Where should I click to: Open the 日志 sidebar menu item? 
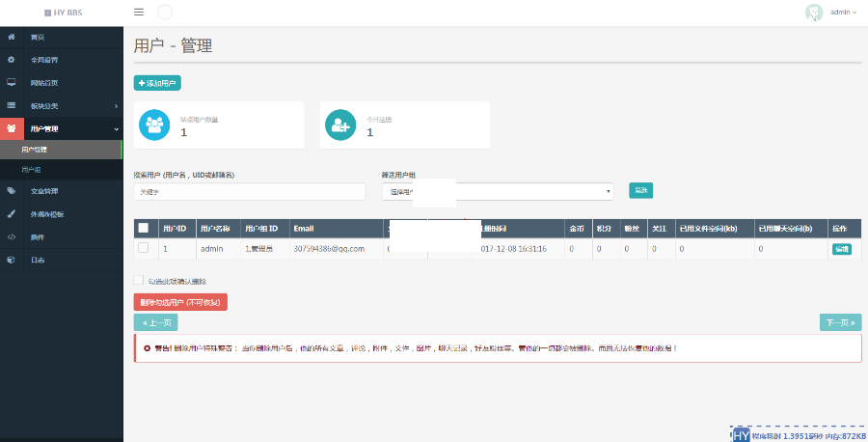click(x=38, y=260)
